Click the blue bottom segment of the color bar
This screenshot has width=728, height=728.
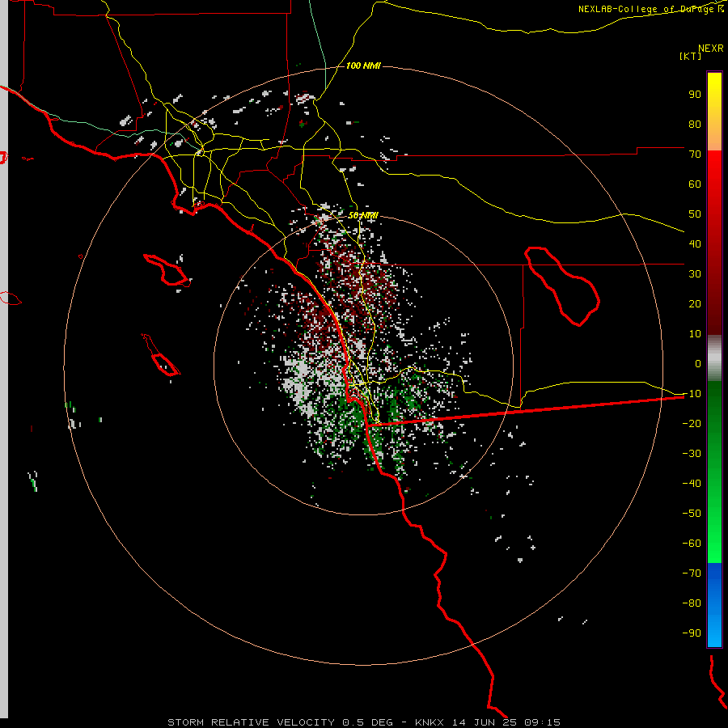[x=714, y=605]
